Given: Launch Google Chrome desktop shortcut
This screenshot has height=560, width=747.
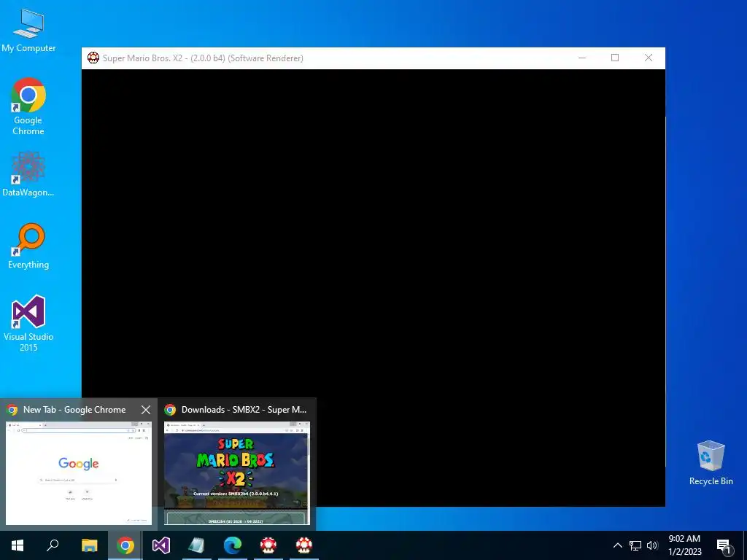Looking at the screenshot, I should (x=28, y=106).
